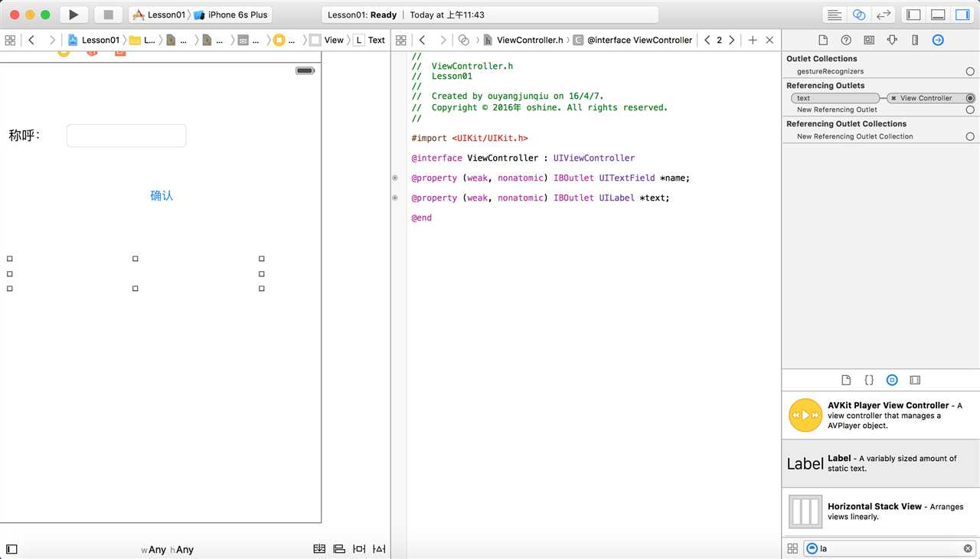The width and height of the screenshot is (980, 559).
Task: Toggle the right Utilities panel
Action: (x=962, y=15)
